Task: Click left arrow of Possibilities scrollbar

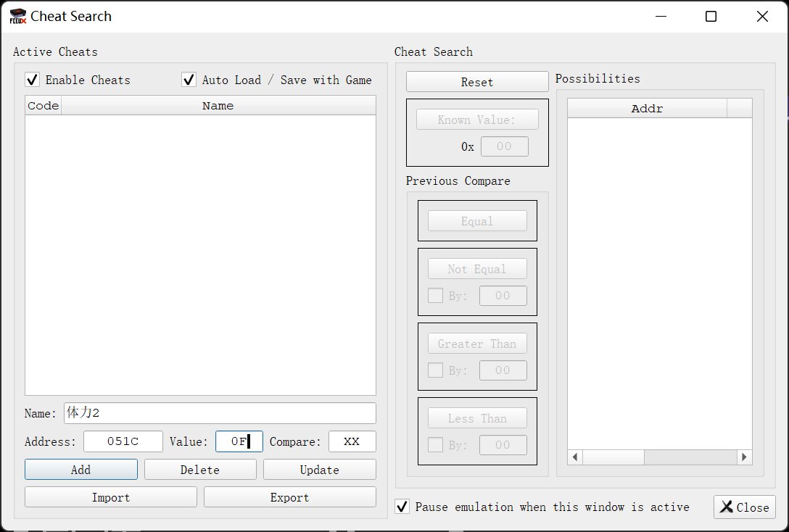Action: [x=575, y=457]
